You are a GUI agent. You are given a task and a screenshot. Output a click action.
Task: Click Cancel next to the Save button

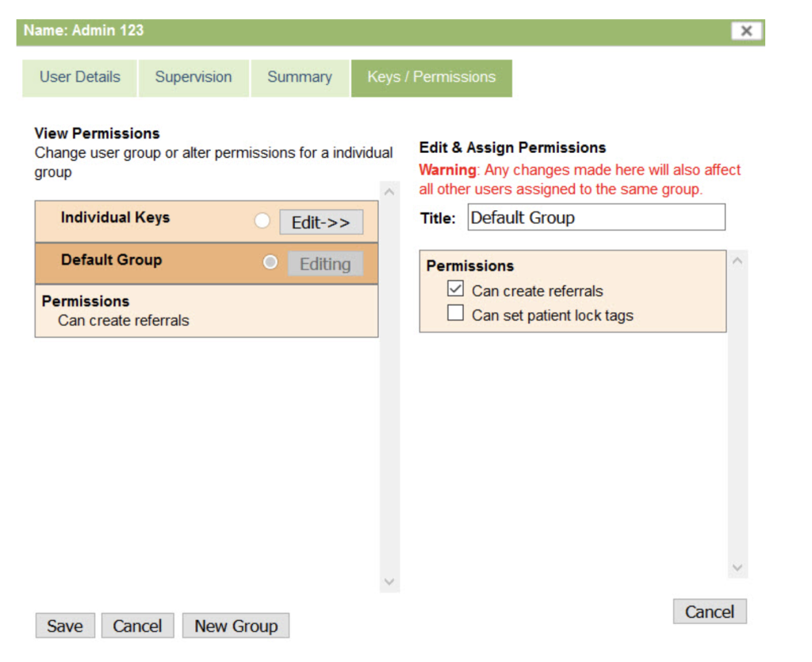[137, 626]
